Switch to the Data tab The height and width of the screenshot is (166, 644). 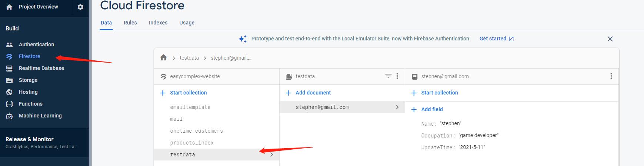coord(106,23)
